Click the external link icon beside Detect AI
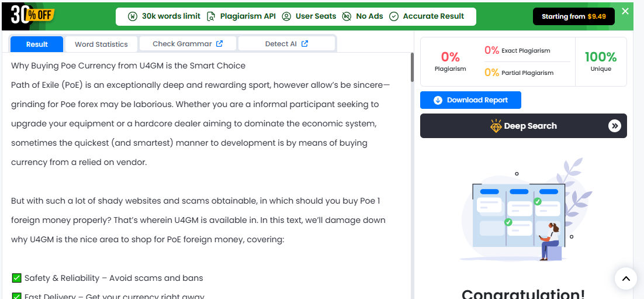The height and width of the screenshot is (299, 644). click(x=304, y=44)
